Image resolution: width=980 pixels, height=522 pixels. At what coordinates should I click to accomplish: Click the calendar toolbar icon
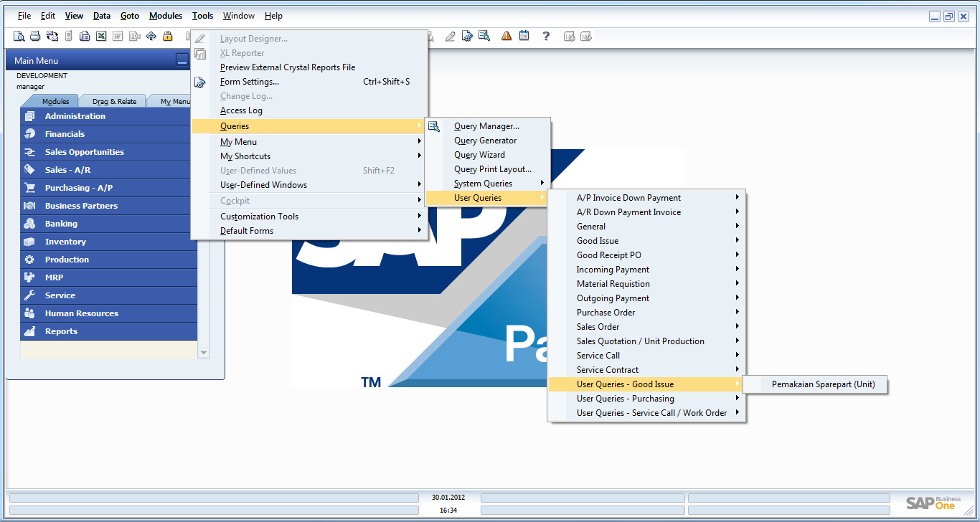pos(524,36)
